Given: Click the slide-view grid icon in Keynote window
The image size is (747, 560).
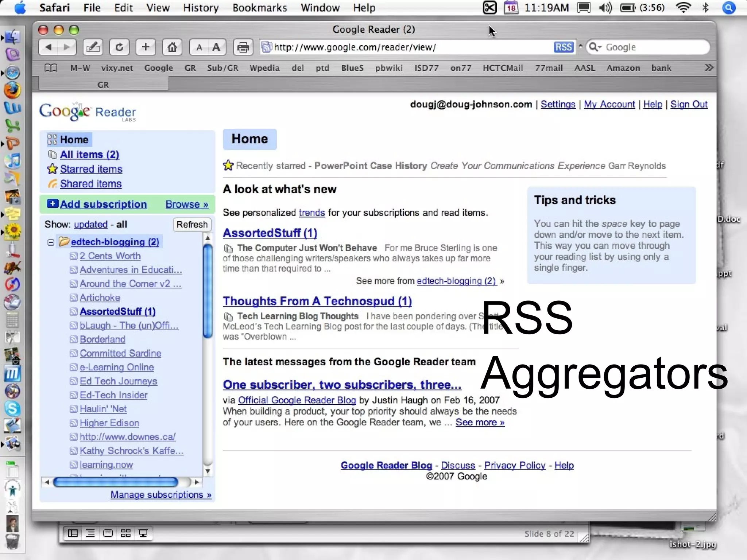Looking at the screenshot, I should coord(125,533).
